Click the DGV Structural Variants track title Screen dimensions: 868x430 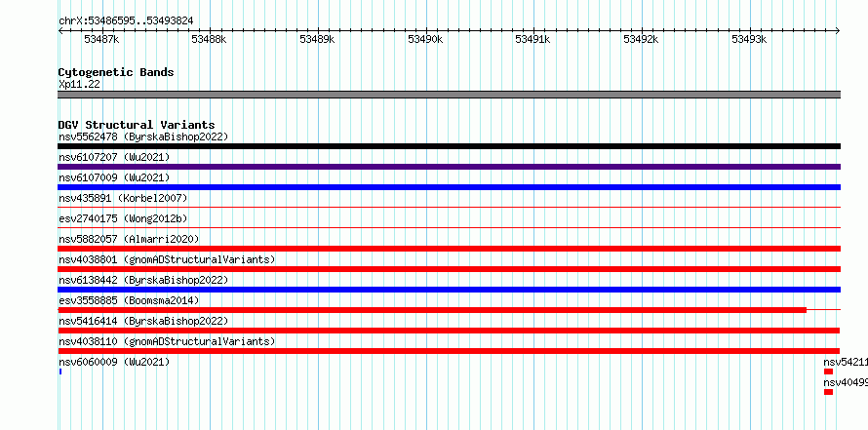click(137, 125)
